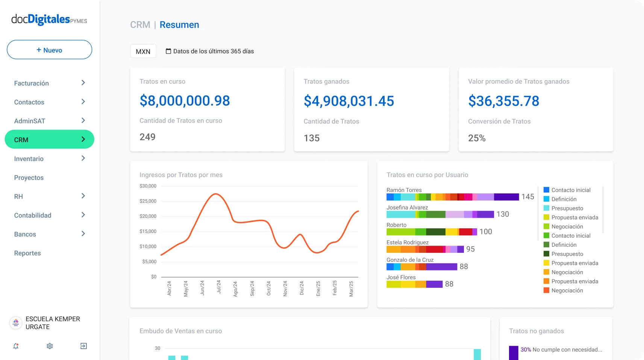This screenshot has height=360, width=644.
Task: Click the purple Tratos no ganados swatch
Action: pyautogui.click(x=514, y=353)
